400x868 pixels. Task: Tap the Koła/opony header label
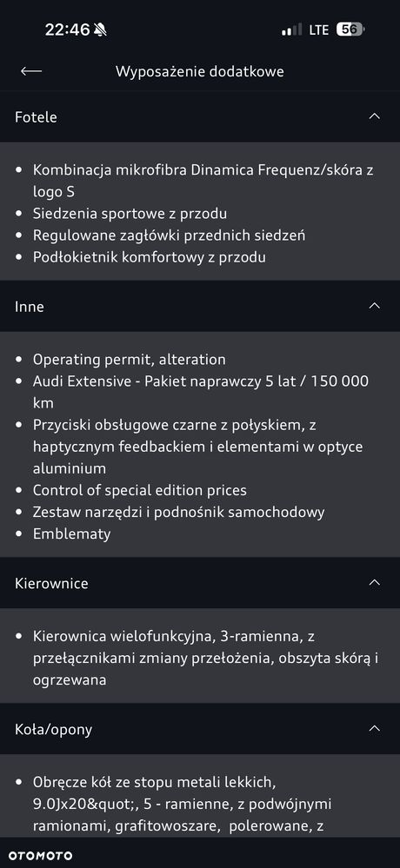pos(54,730)
